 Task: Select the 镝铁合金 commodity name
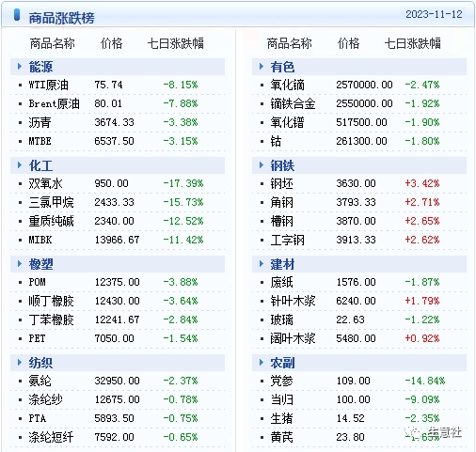pyautogui.click(x=293, y=103)
